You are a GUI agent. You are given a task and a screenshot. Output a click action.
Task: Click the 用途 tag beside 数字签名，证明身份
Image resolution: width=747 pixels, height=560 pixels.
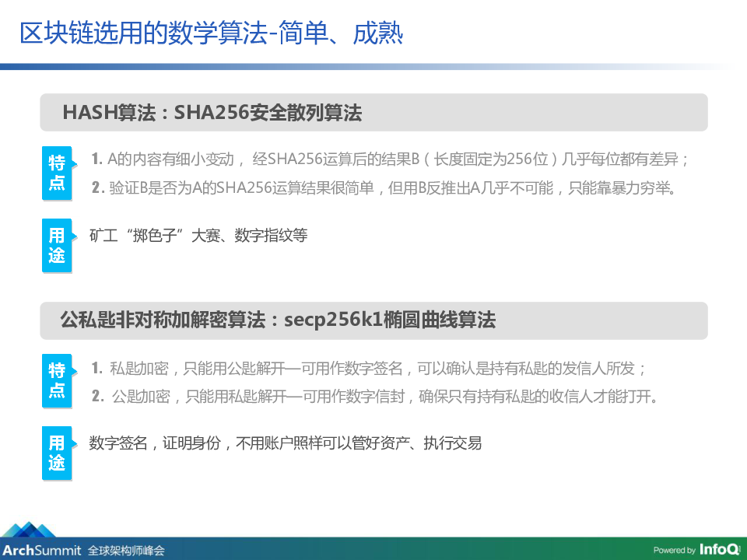pos(57,453)
